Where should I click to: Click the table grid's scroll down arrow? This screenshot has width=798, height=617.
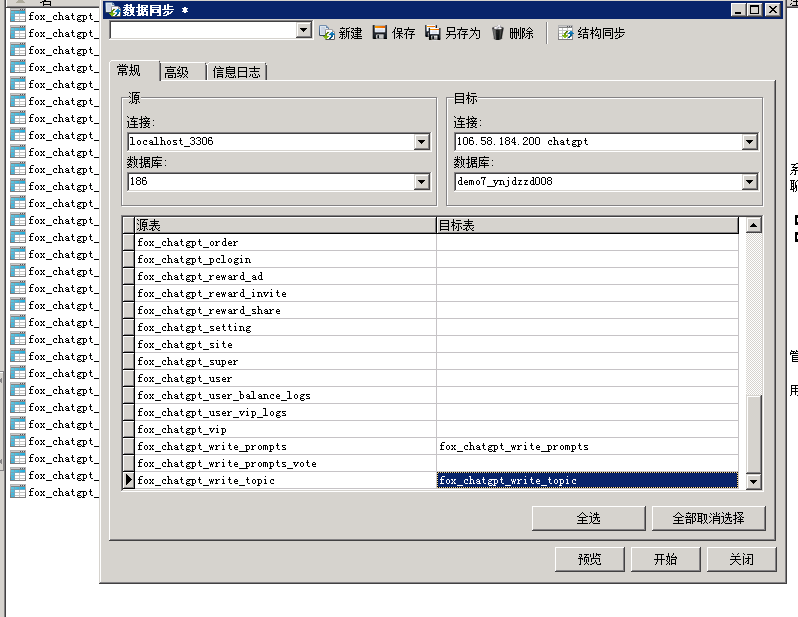coord(753,482)
